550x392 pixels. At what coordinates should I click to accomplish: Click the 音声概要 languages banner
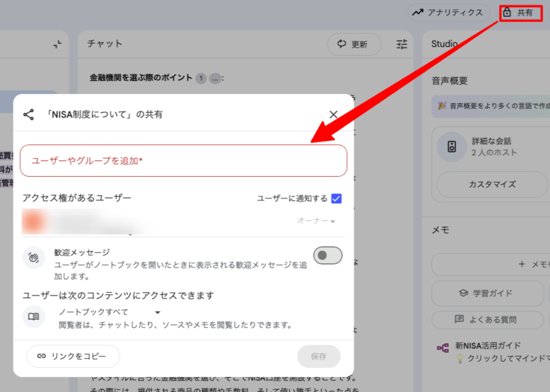(491, 106)
